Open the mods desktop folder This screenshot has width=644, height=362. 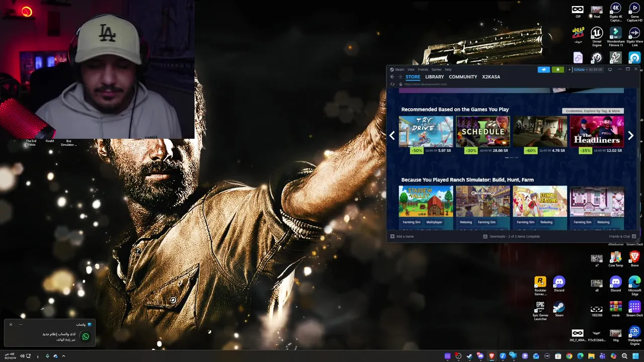(616, 309)
